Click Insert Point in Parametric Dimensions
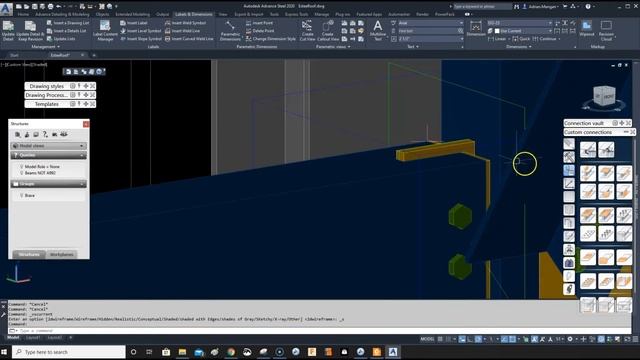The image size is (640, 360). point(260,23)
